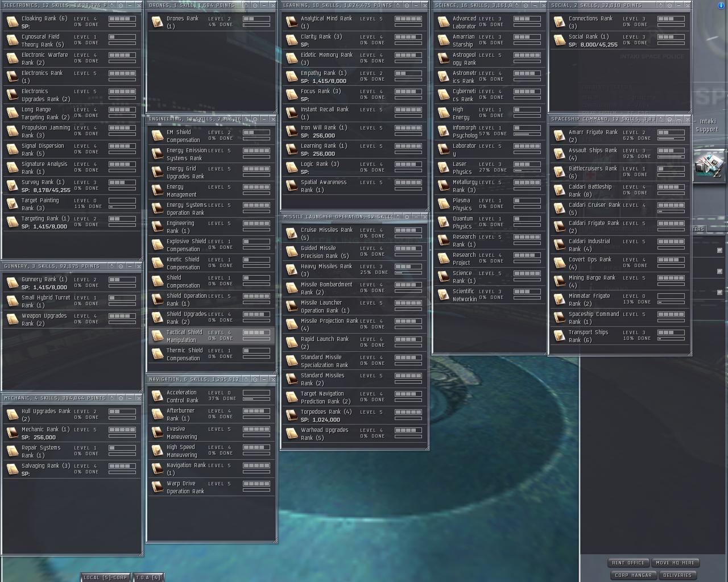Open the T.O.A [4] chat tab
Screen dimensions: 728x582
click(x=148, y=577)
